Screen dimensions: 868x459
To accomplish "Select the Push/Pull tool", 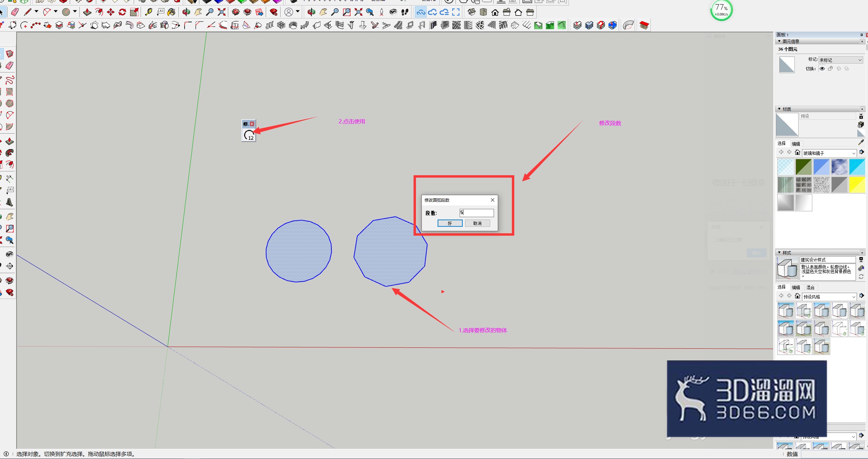I will pyautogui.click(x=87, y=12).
